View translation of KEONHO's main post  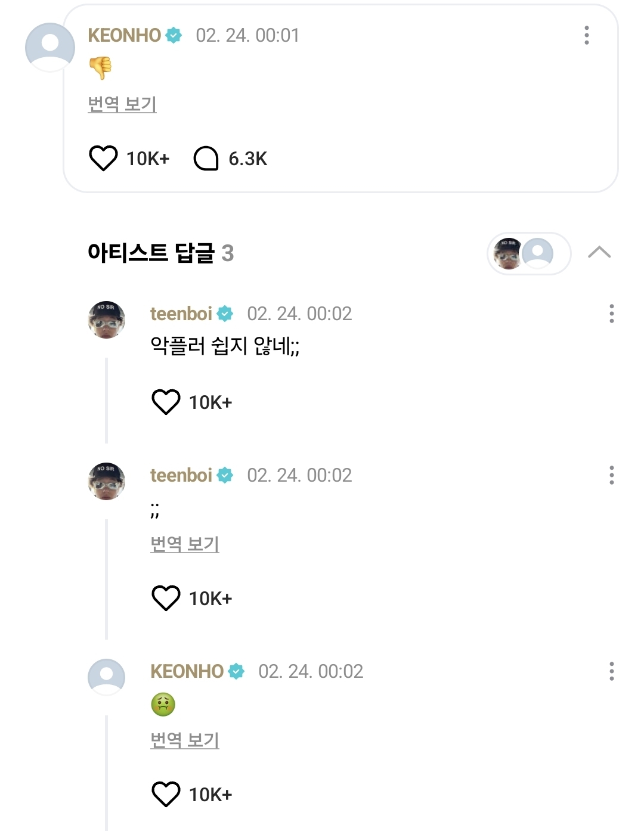(122, 104)
